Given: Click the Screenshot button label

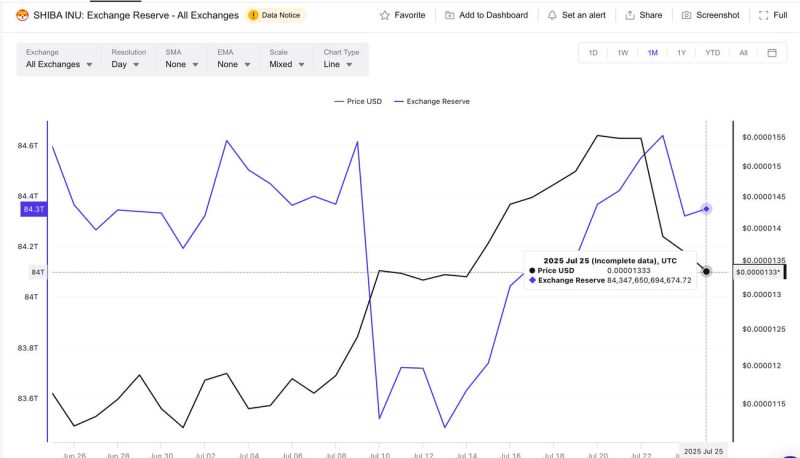Looking at the screenshot, I should pos(717,15).
